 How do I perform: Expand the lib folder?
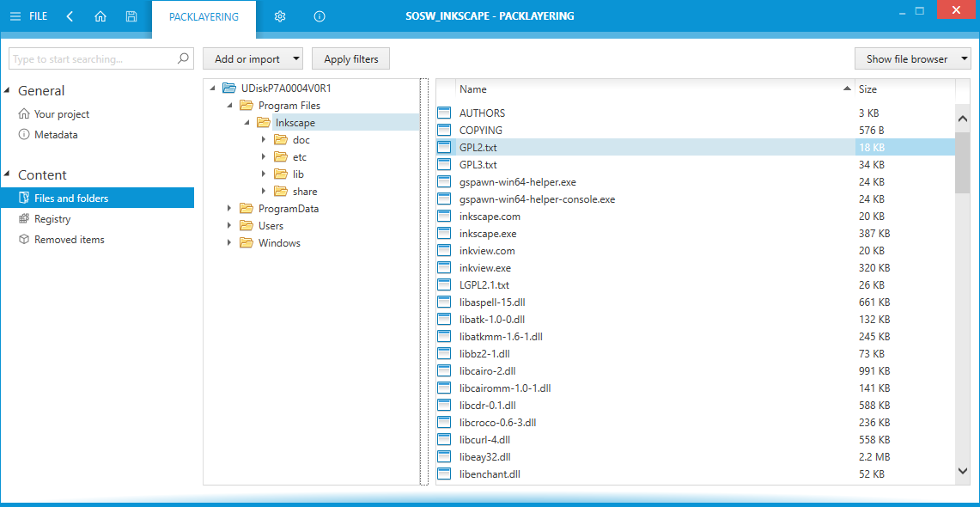pos(265,174)
